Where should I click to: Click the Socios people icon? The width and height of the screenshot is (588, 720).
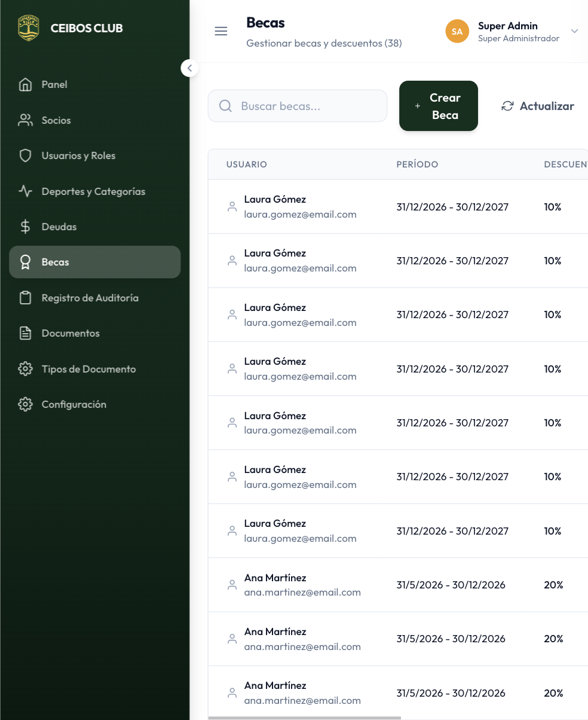pyautogui.click(x=25, y=120)
